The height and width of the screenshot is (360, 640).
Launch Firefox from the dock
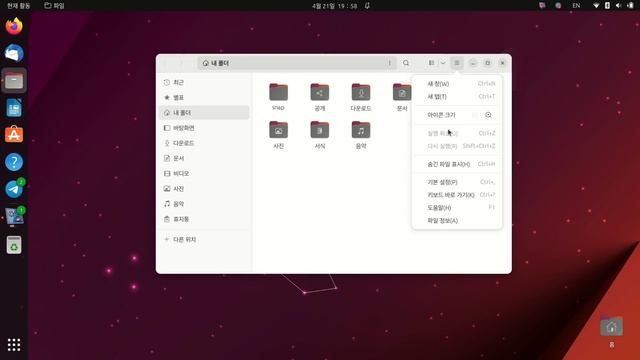pos(14,26)
